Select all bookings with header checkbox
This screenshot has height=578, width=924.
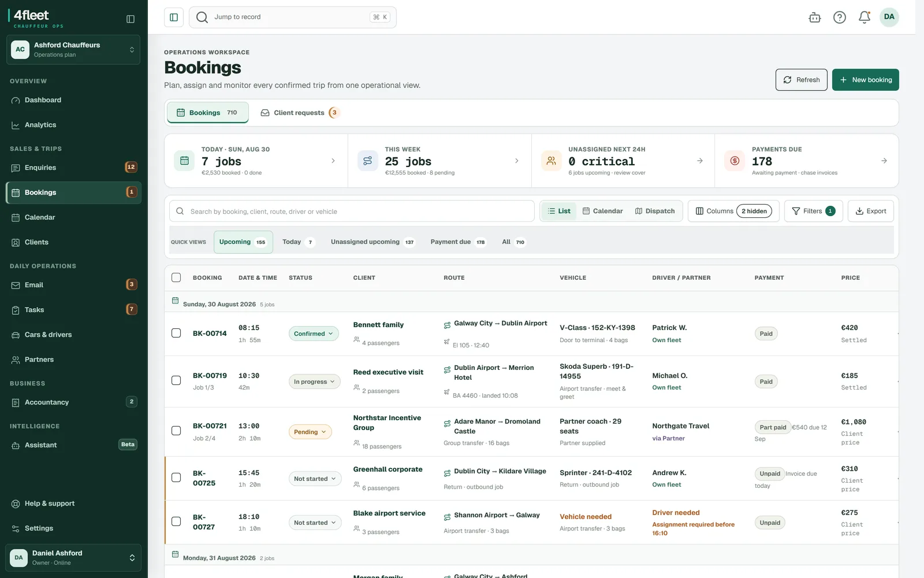click(x=176, y=277)
